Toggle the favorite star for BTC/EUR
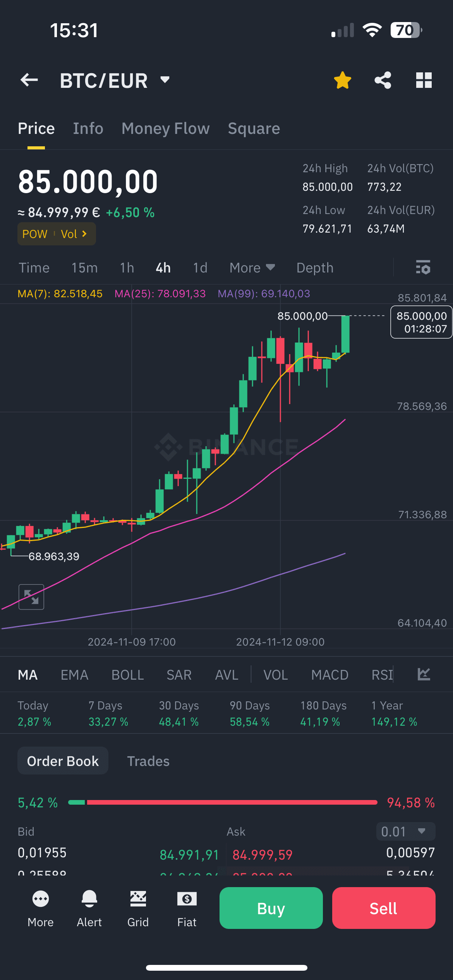This screenshot has height=980, width=453. pos(343,81)
